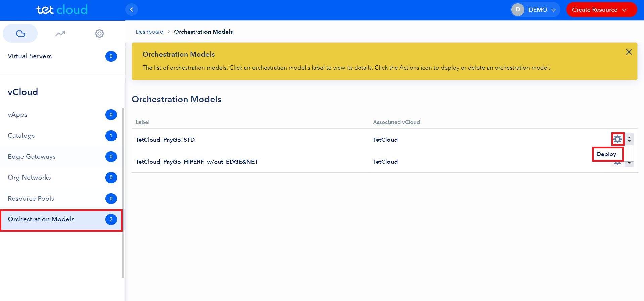
Task: Click Orchestration Models breadcrumb text
Action: [x=203, y=32]
